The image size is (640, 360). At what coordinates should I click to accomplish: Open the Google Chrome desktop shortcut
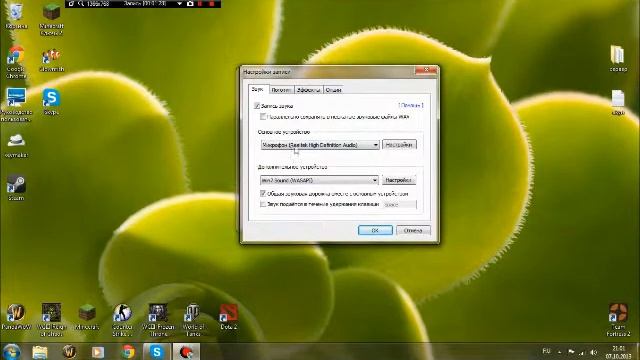pos(16,62)
